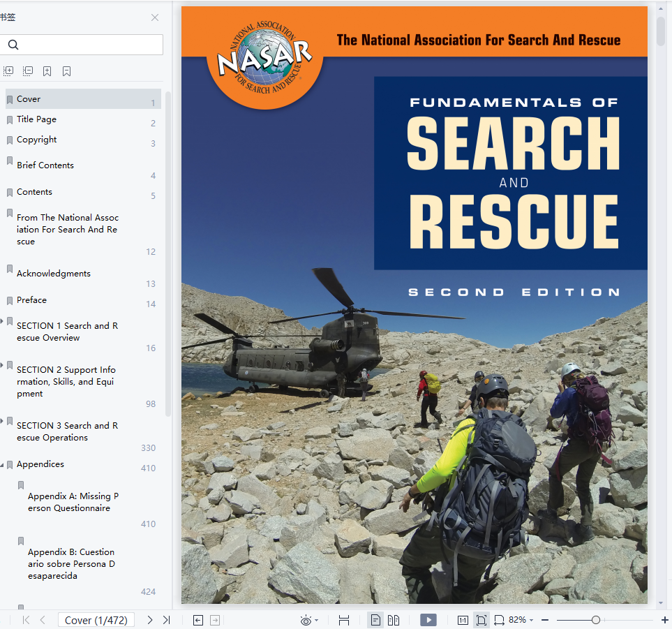Click the bookmarks panel scrollbar

click(168, 254)
